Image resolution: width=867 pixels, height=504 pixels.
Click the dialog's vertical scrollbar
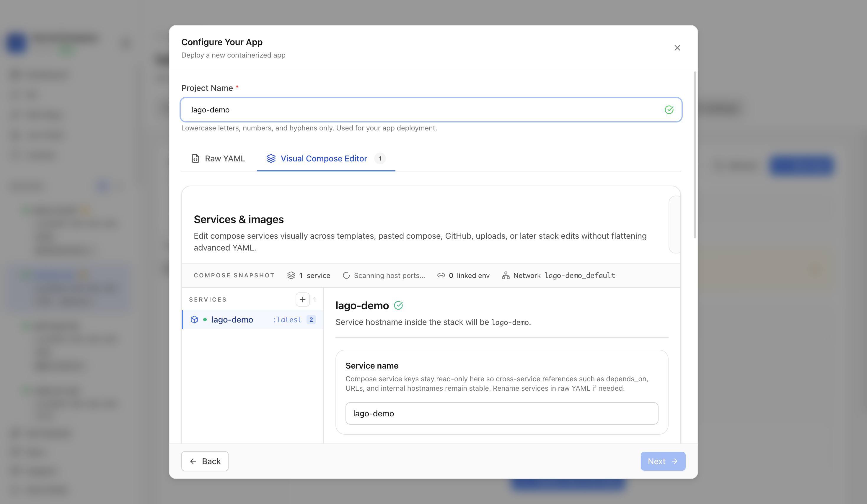click(695, 155)
